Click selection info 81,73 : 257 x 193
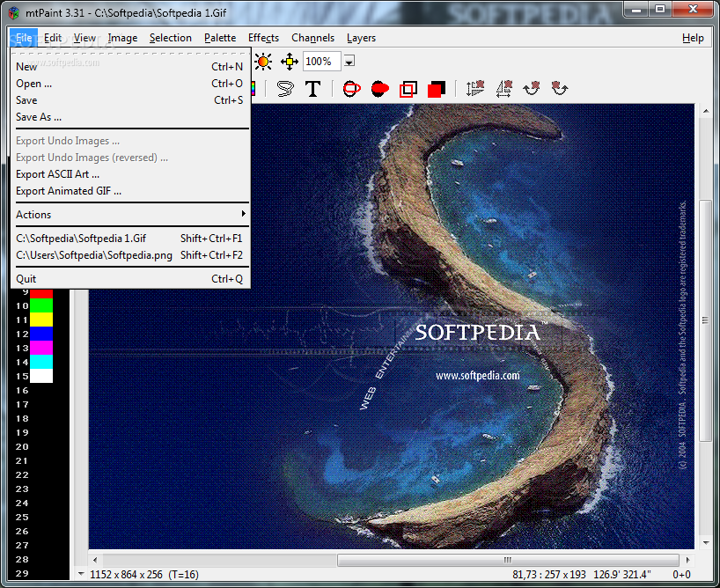 (x=549, y=574)
